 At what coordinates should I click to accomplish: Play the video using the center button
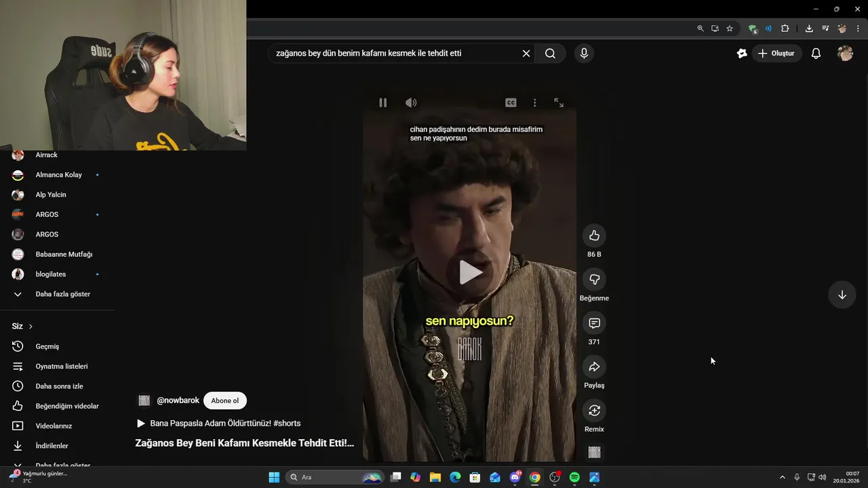pos(470,272)
